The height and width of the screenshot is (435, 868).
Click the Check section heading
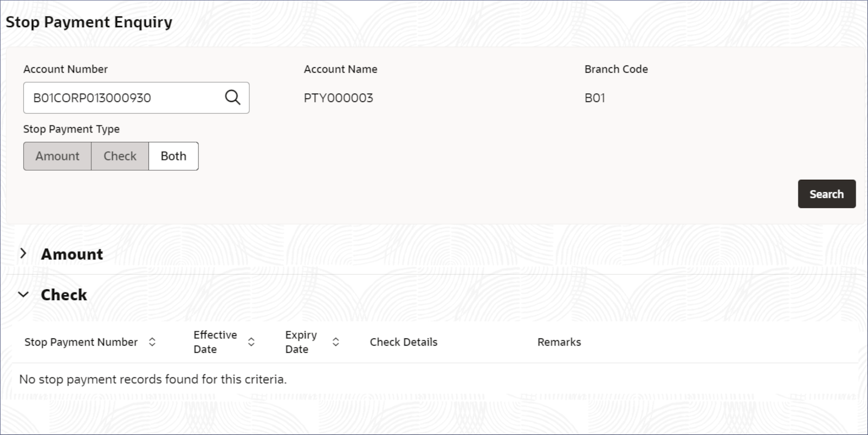[64, 295]
